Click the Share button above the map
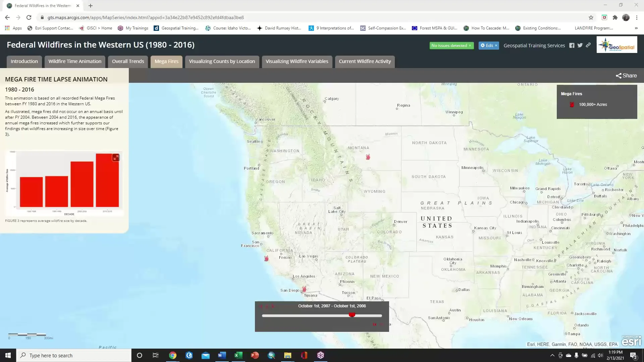This screenshot has height=362, width=644. [x=626, y=76]
